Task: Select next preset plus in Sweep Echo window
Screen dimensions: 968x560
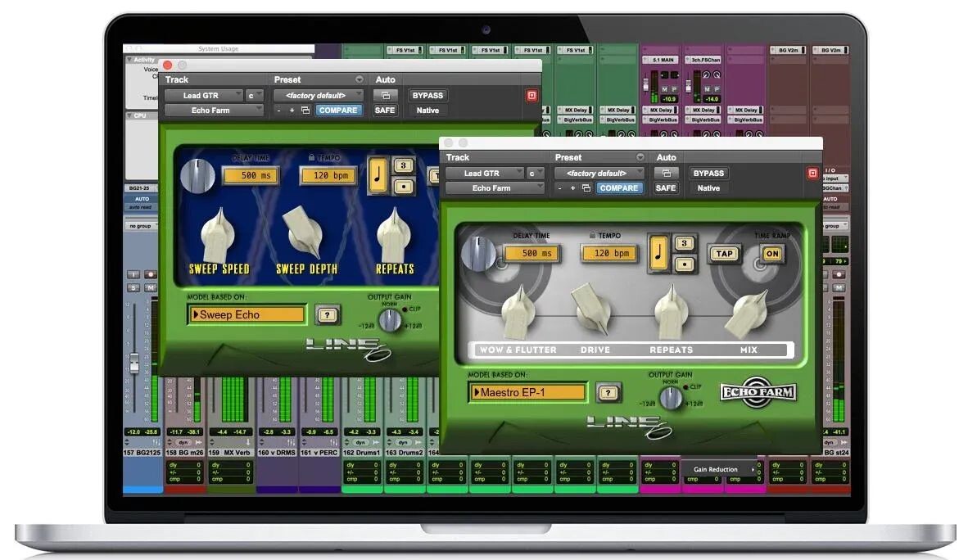Action: 292,111
